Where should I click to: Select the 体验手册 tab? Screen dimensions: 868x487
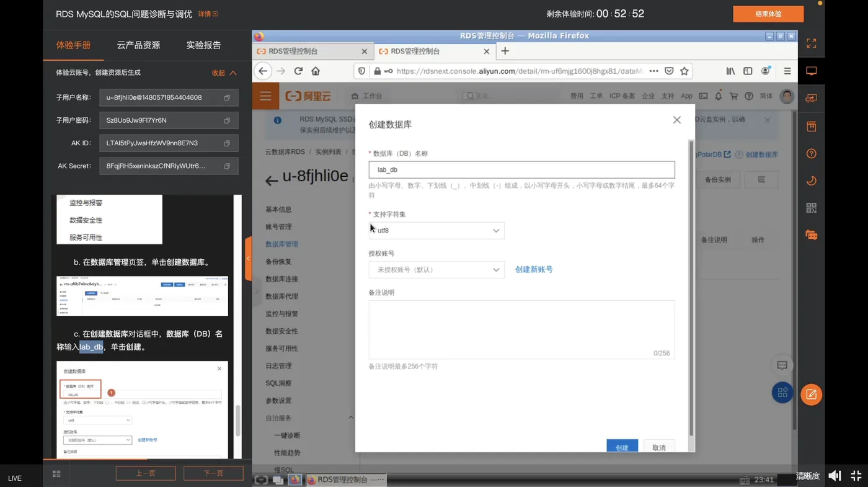click(x=73, y=45)
